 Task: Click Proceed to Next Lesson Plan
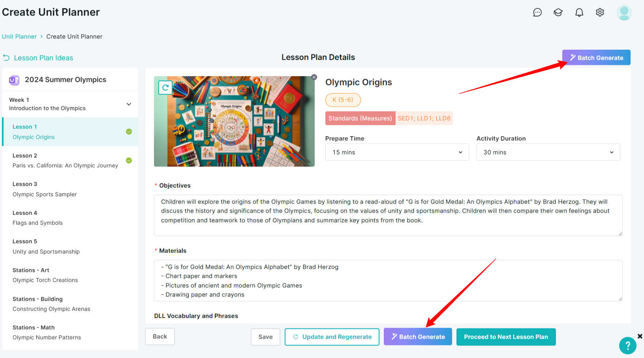[x=506, y=337]
